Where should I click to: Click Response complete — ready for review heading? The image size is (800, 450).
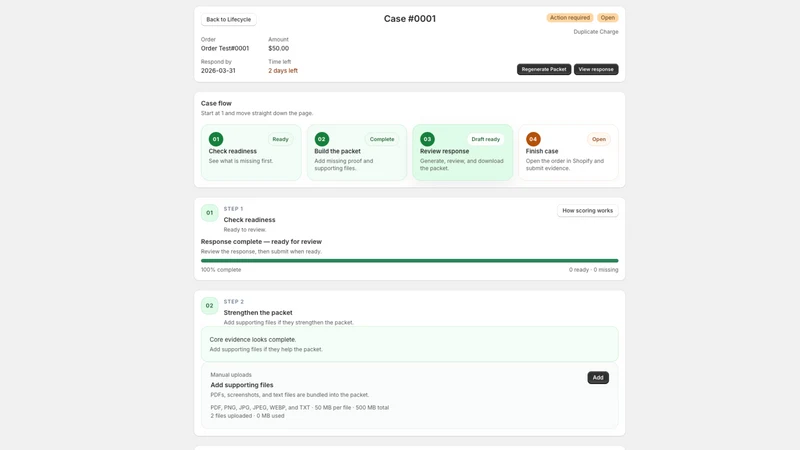tap(261, 242)
